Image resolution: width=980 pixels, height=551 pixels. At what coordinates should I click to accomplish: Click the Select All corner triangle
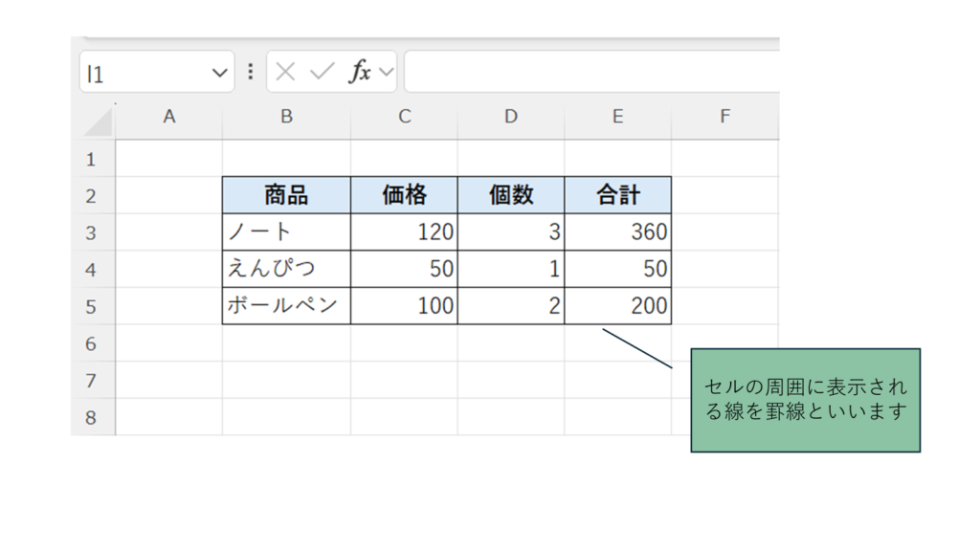(98, 121)
